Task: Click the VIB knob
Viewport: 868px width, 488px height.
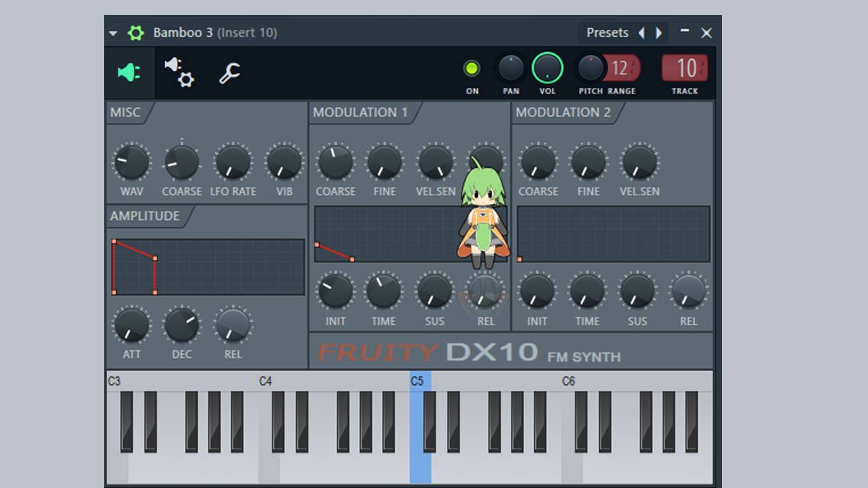Action: pos(284,162)
